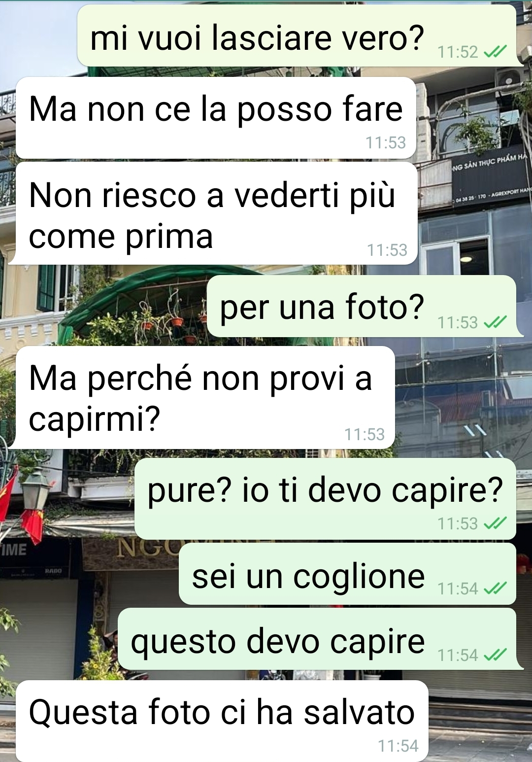This screenshot has width=532, height=762.
Task: Tap the 11:54 timestamp of last received message
Action: click(x=398, y=746)
